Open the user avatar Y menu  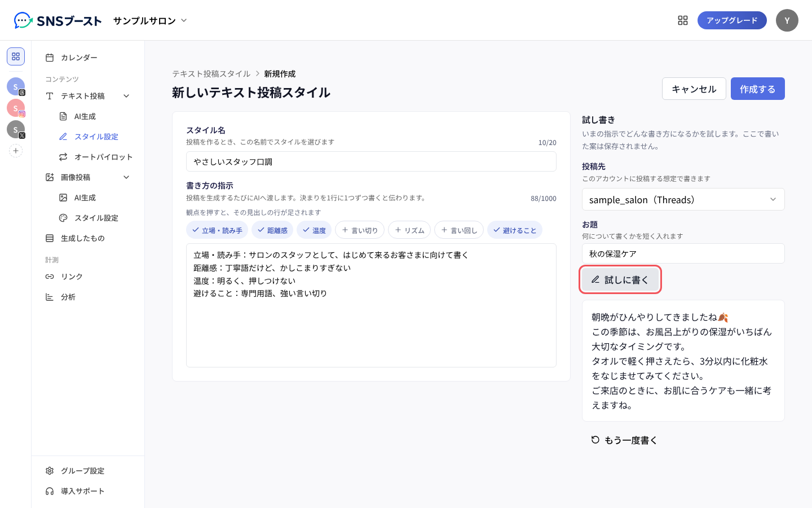click(787, 20)
